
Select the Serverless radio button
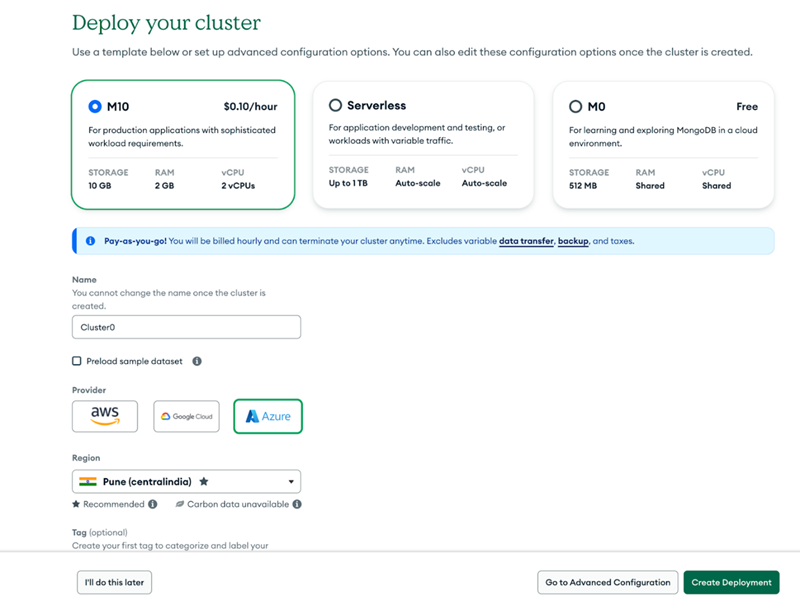pos(335,105)
